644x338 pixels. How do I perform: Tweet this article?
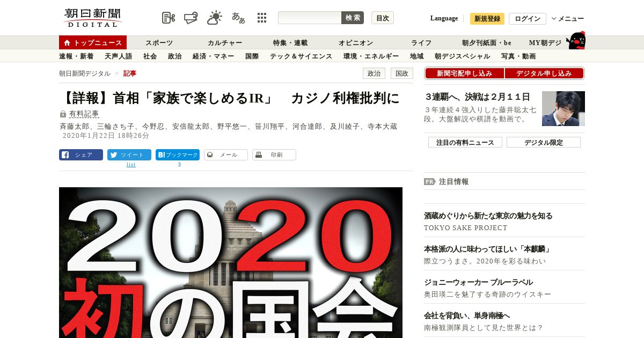tap(129, 155)
